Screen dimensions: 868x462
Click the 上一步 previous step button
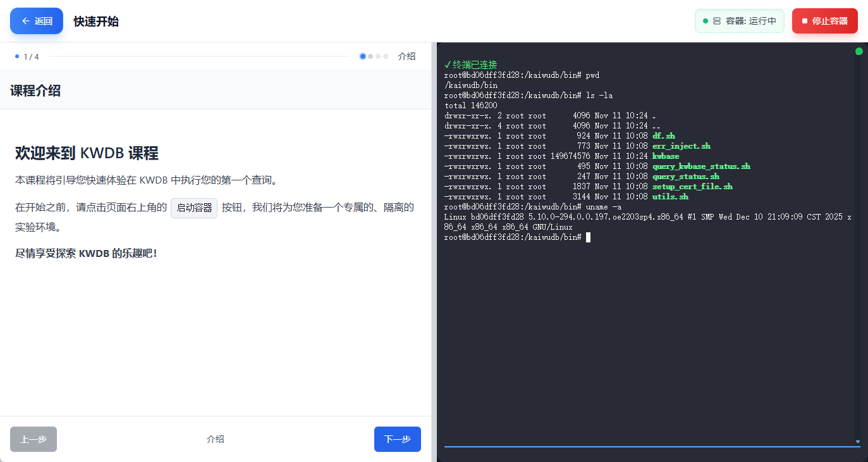click(34, 439)
